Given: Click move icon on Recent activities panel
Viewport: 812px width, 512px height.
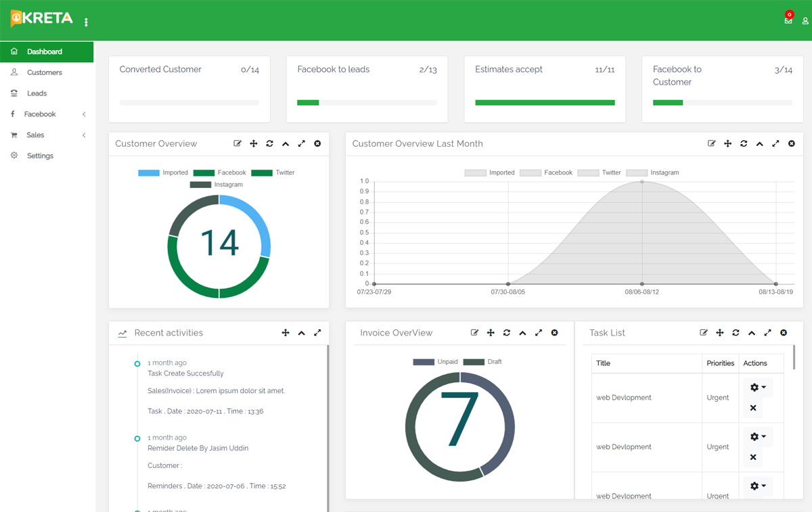Looking at the screenshot, I should point(286,333).
